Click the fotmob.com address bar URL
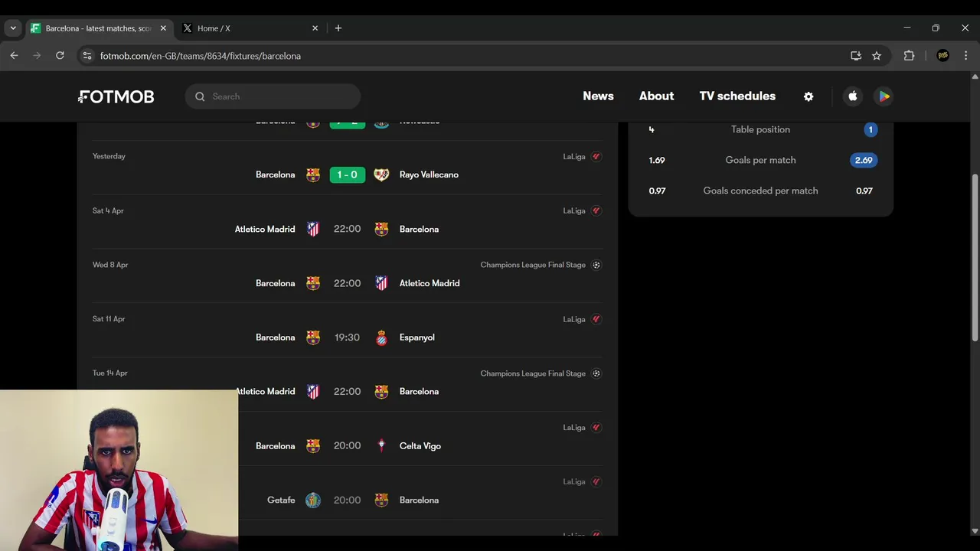The width and height of the screenshot is (980, 551). point(201,56)
